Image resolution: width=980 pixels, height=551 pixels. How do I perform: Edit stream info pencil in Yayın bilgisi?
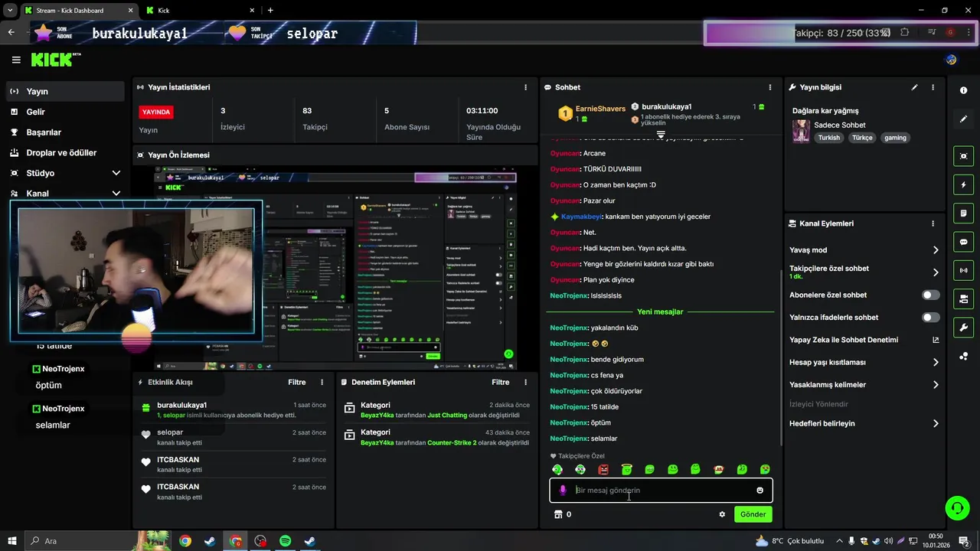[914, 87]
